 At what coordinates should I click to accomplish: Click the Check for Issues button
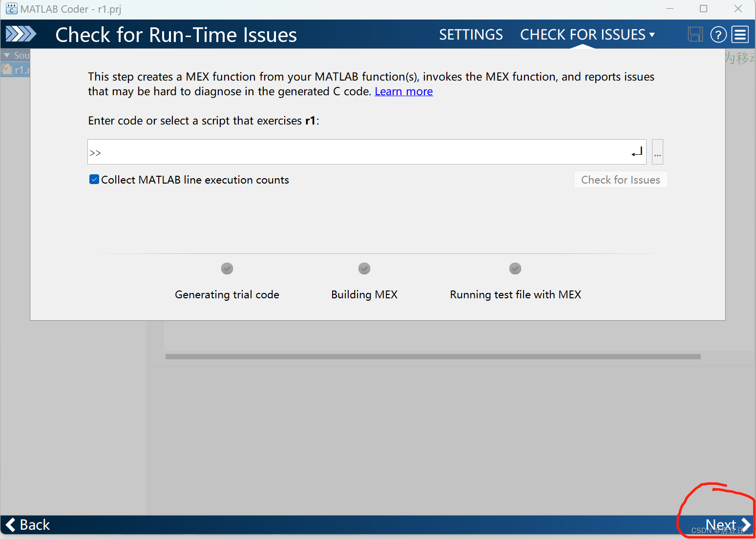pyautogui.click(x=621, y=180)
